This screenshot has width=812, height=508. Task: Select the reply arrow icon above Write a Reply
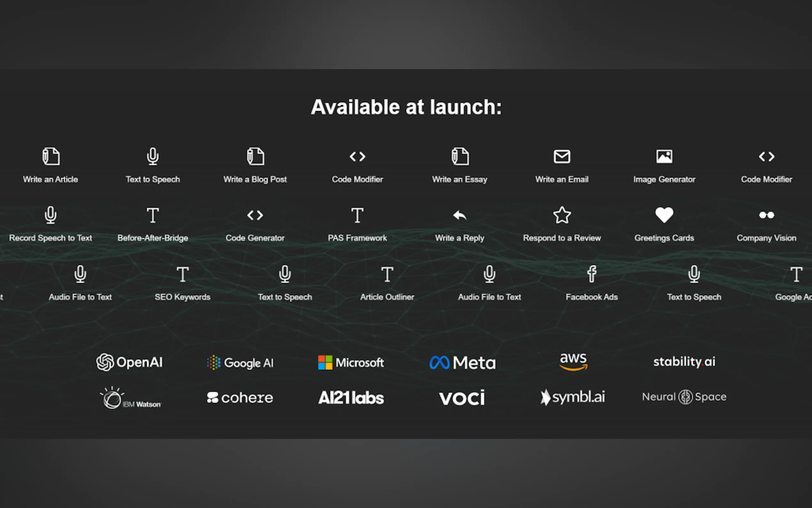459,215
